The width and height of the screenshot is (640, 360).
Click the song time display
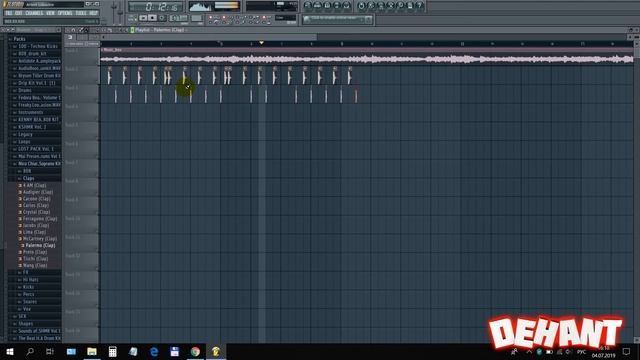pos(156,7)
